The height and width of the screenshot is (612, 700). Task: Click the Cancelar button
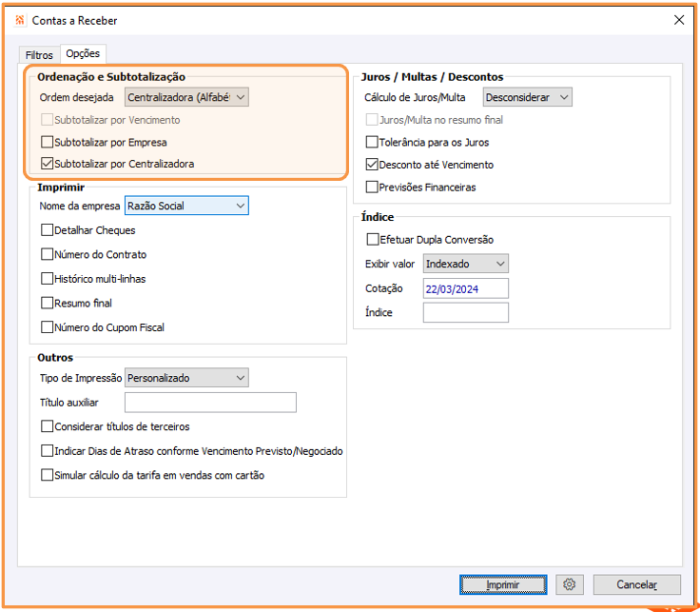click(x=636, y=584)
